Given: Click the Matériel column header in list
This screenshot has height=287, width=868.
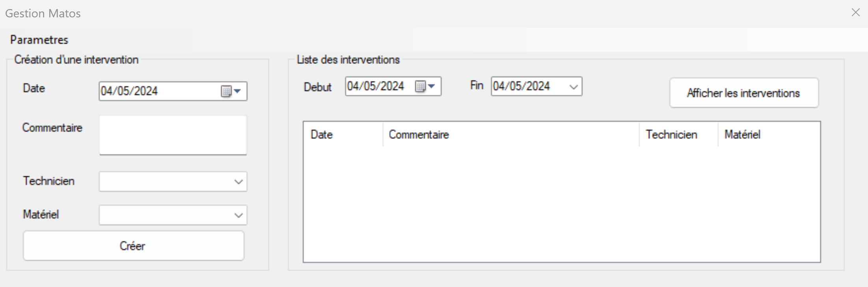Looking at the screenshot, I should (769, 135).
